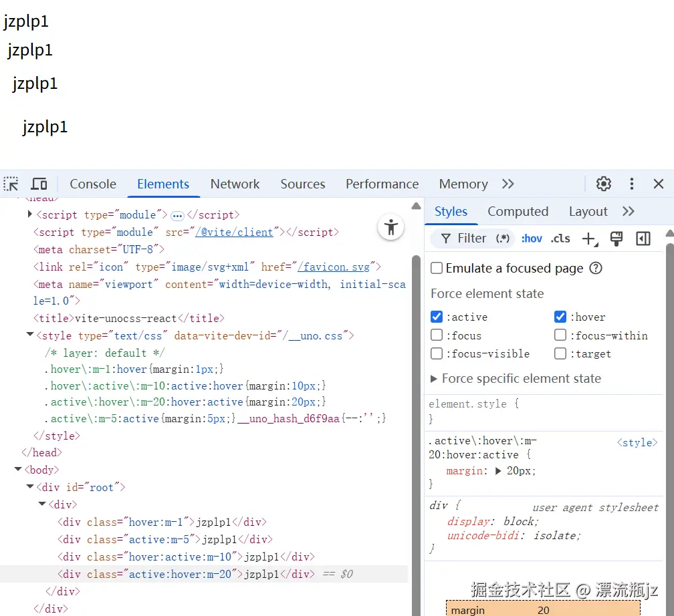Viewport: 674px width, 616px height.
Task: Click the margin box value 20
Action: point(544,610)
